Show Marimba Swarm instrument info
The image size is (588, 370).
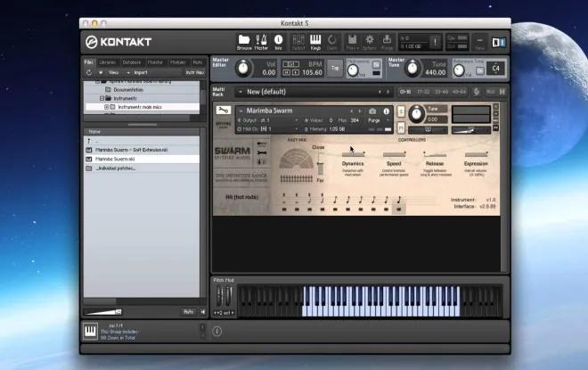(x=386, y=111)
